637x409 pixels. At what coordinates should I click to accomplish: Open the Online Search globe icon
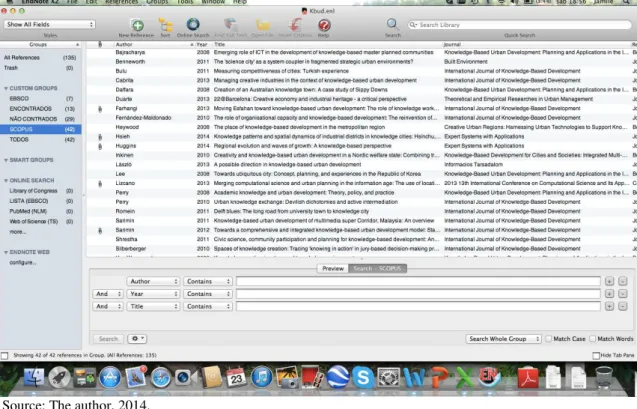click(x=193, y=25)
